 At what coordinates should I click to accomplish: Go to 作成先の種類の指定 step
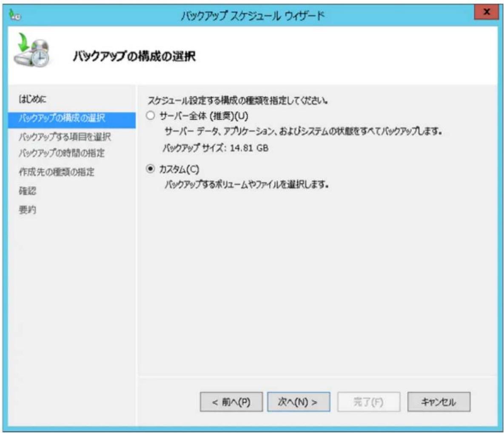click(x=57, y=172)
